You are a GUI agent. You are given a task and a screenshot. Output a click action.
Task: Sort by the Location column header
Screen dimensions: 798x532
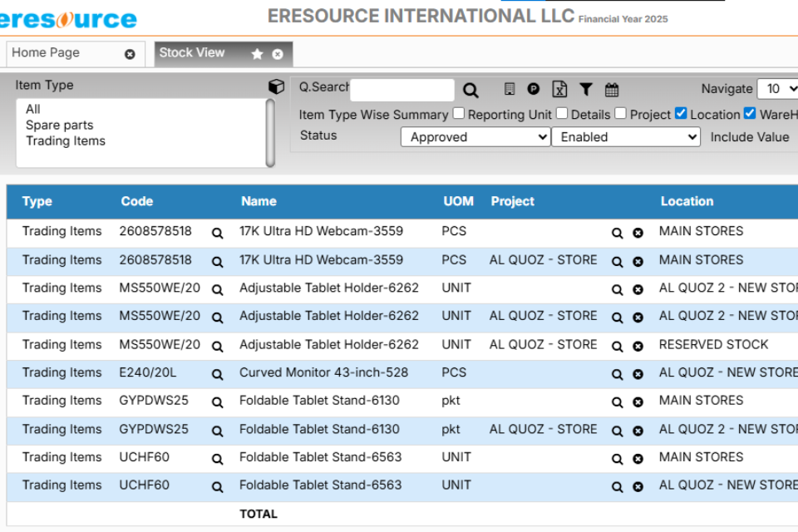pos(687,201)
